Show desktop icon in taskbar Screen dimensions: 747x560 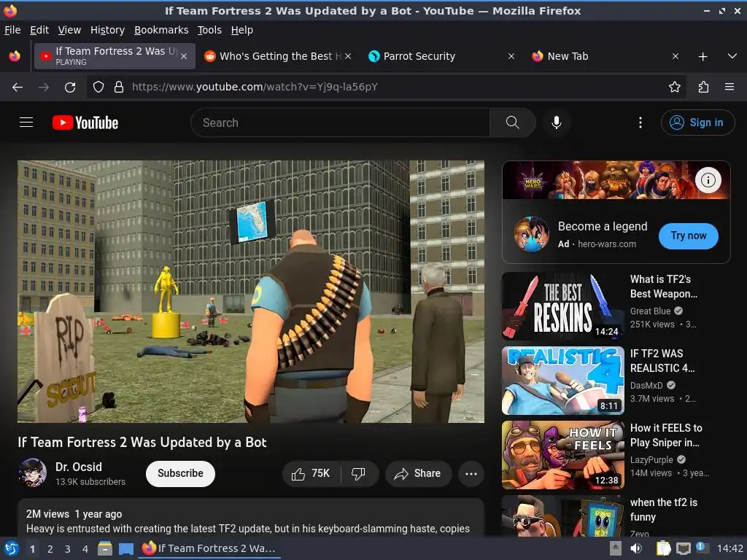pyautogui.click(x=125, y=548)
